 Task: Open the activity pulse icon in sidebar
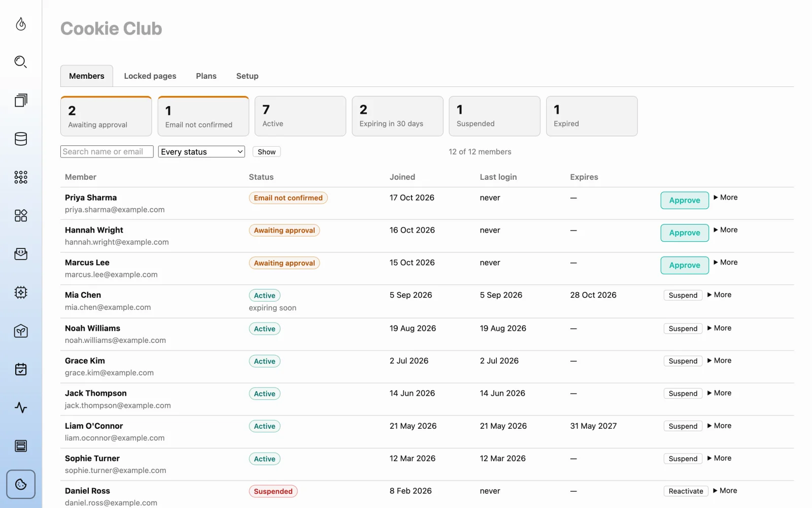point(21,407)
